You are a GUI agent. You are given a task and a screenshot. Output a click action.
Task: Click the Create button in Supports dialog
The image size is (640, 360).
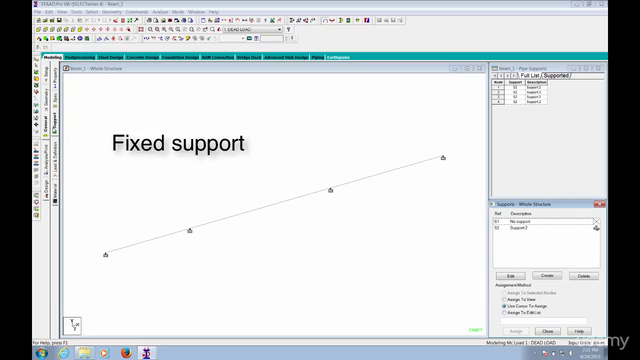pyautogui.click(x=547, y=276)
